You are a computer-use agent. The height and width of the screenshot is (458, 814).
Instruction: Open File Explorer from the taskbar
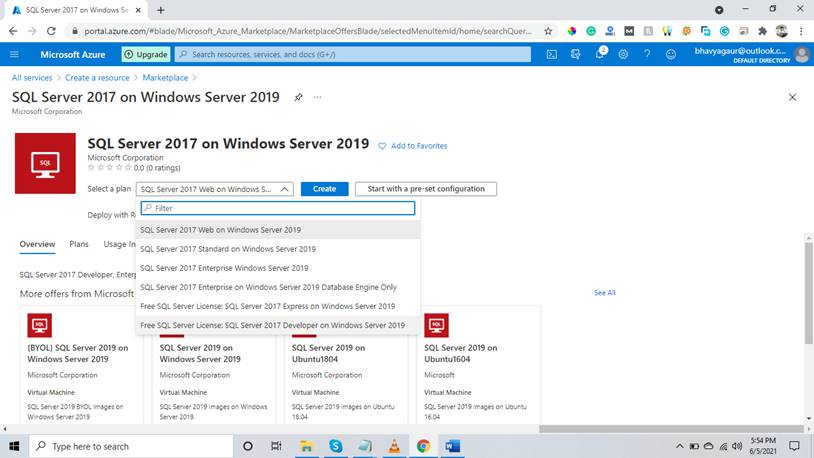pyautogui.click(x=306, y=446)
